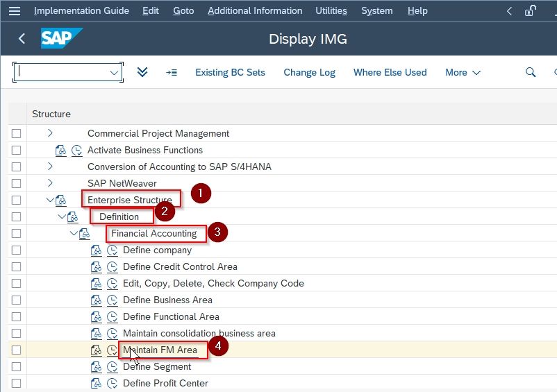Screen dimensions: 557x392
Task: Open the Implementation Guide menu
Action: (x=81, y=11)
